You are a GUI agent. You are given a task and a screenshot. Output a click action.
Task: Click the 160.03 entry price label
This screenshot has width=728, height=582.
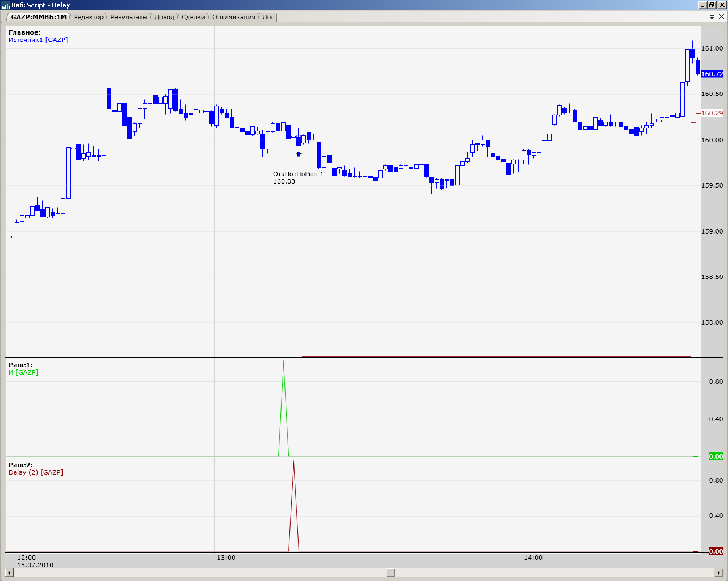pos(284,181)
